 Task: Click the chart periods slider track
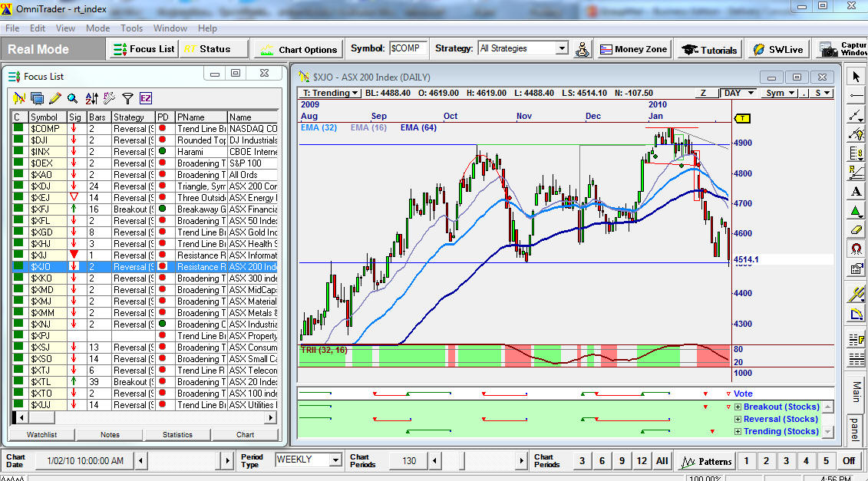pos(477,460)
